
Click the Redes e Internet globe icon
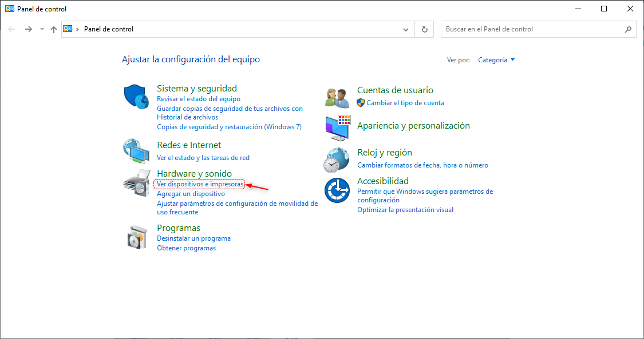pyautogui.click(x=136, y=151)
